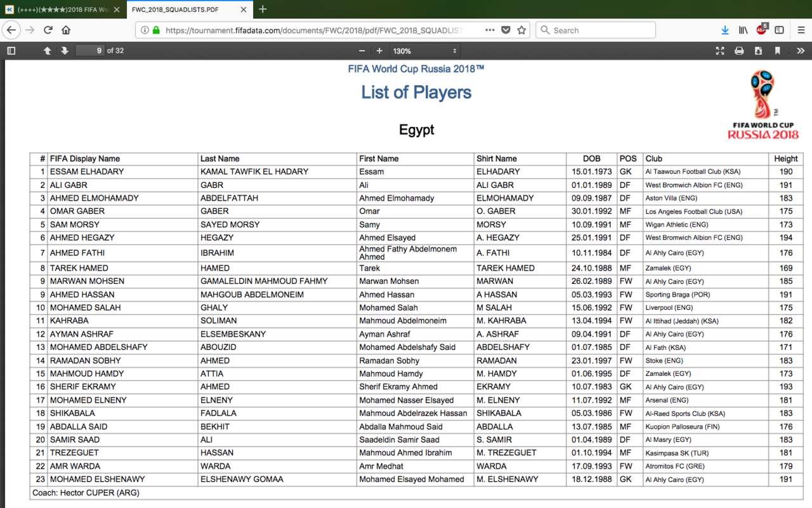Click club Liverpool (ENG)
Viewport: 812px width, 508px height.
669,307
